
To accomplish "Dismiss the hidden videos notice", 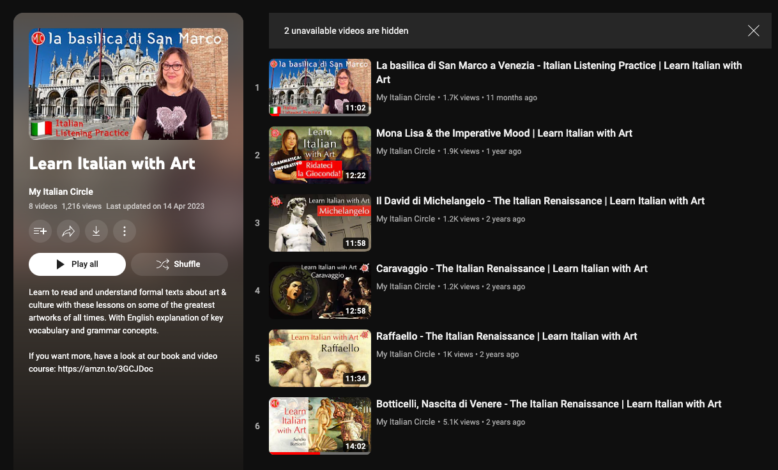I will pos(753,31).
